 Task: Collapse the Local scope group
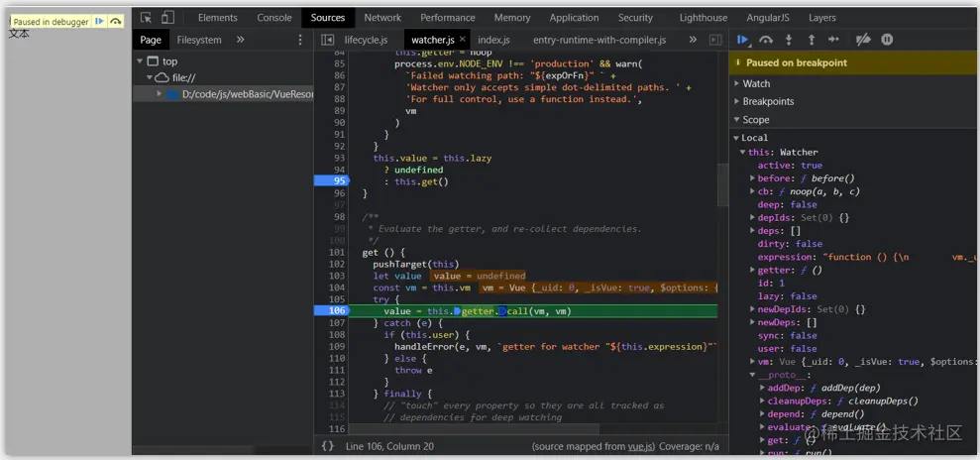pos(734,138)
